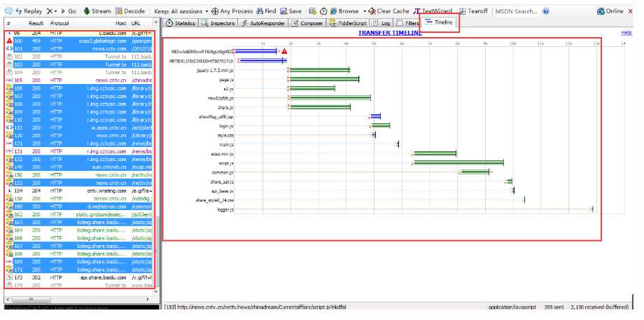The height and width of the screenshot is (320, 644).
Task: Replay the selected sessions
Action: (x=28, y=11)
